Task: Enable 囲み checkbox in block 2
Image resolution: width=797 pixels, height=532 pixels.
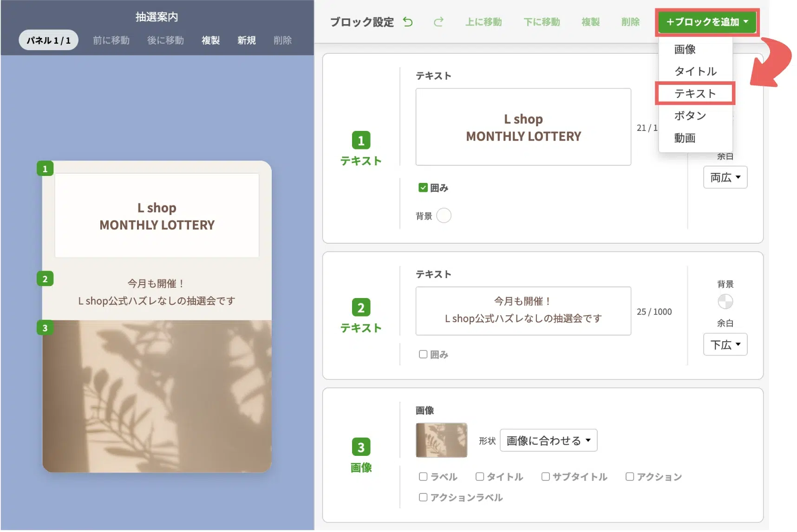Action: pyautogui.click(x=423, y=354)
